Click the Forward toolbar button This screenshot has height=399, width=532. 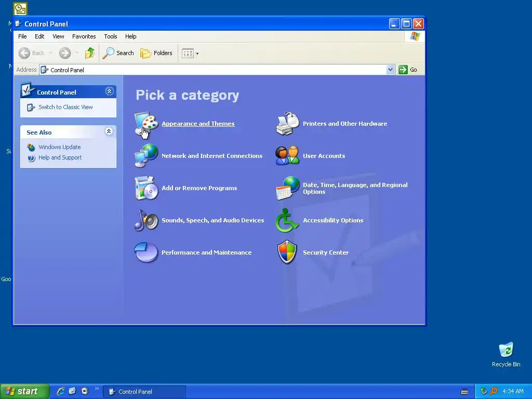click(x=65, y=53)
